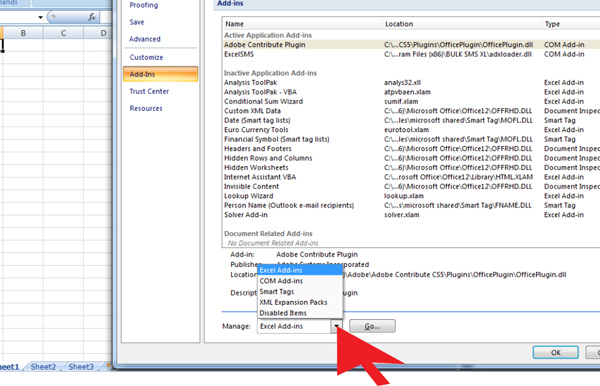Select Adobe Contribute Plugin row
Image resolution: width=600 pixels, height=386 pixels.
click(411, 45)
